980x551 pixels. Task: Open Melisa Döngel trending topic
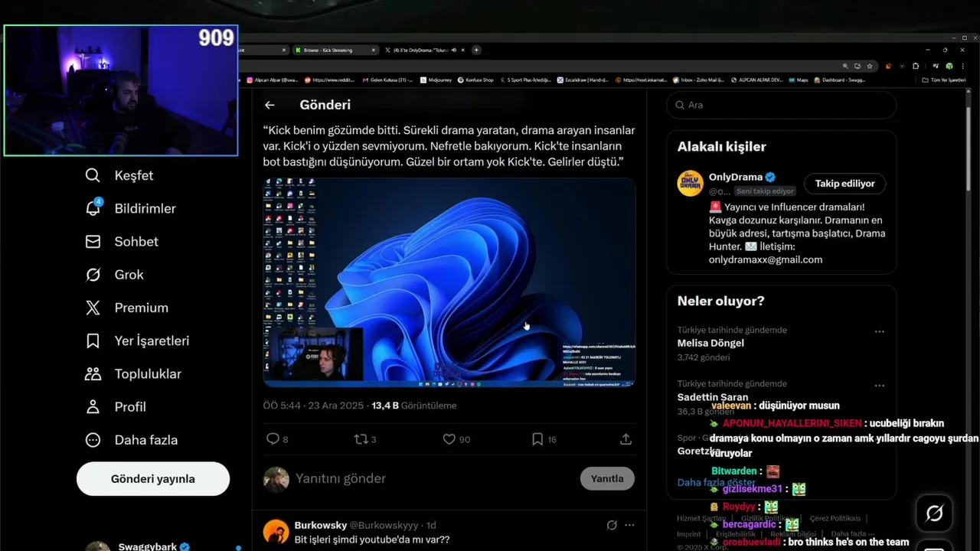coord(710,343)
